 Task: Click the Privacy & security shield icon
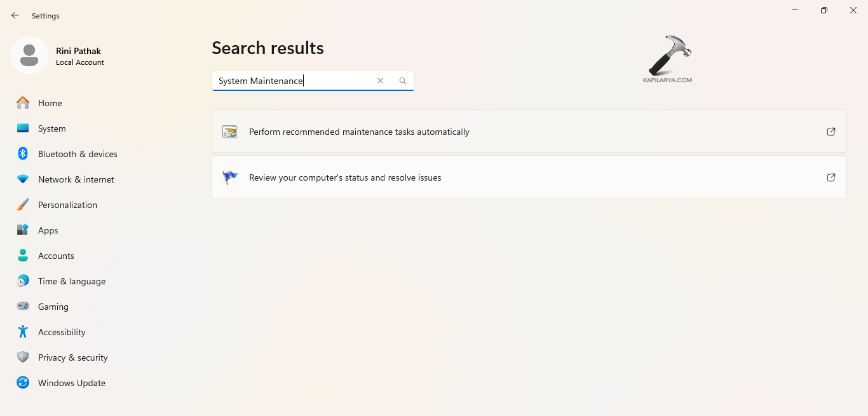coord(23,357)
